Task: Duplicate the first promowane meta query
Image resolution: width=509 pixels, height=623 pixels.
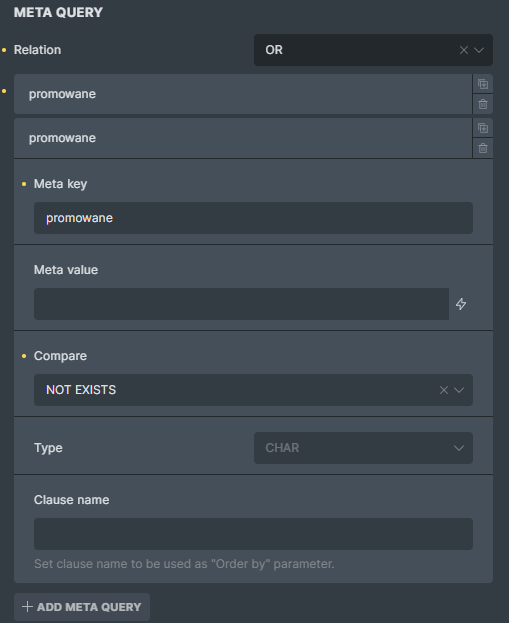Action: [x=483, y=84]
